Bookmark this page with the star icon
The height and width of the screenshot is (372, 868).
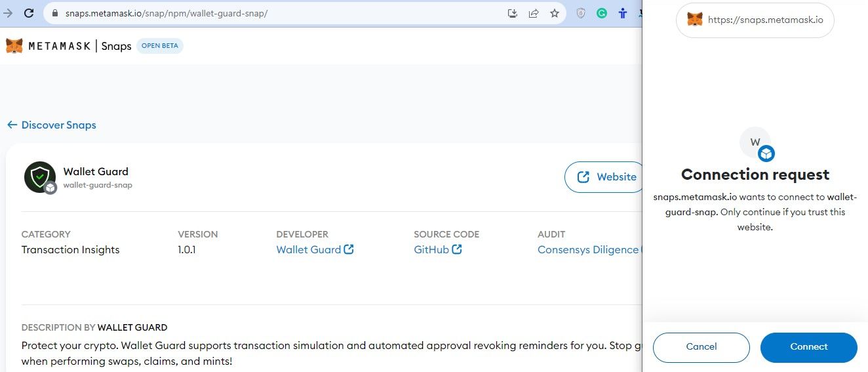click(555, 13)
